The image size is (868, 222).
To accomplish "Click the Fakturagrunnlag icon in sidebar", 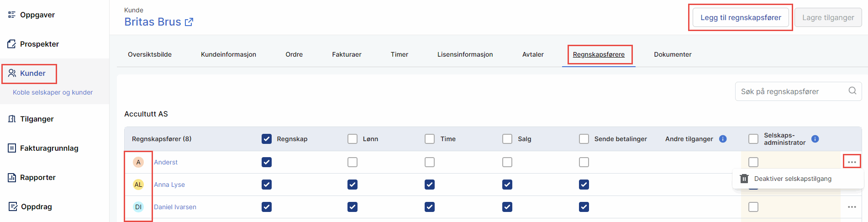I will point(12,148).
